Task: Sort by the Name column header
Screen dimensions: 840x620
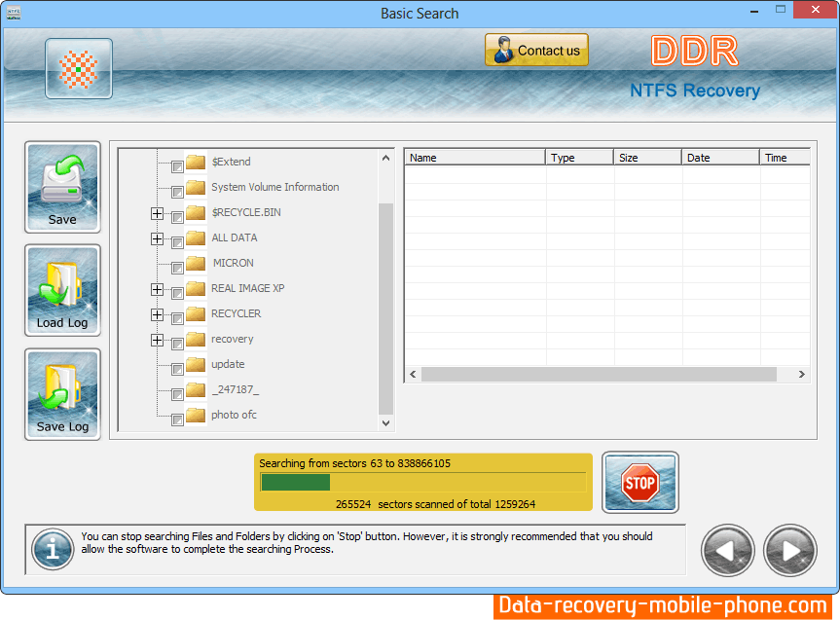Action: click(474, 158)
